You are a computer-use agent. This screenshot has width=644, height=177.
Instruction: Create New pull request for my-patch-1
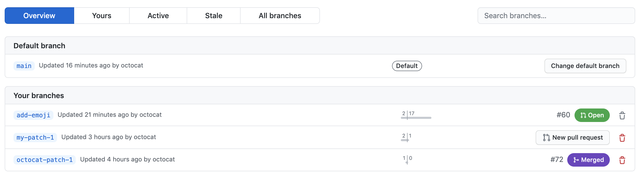[572, 138]
